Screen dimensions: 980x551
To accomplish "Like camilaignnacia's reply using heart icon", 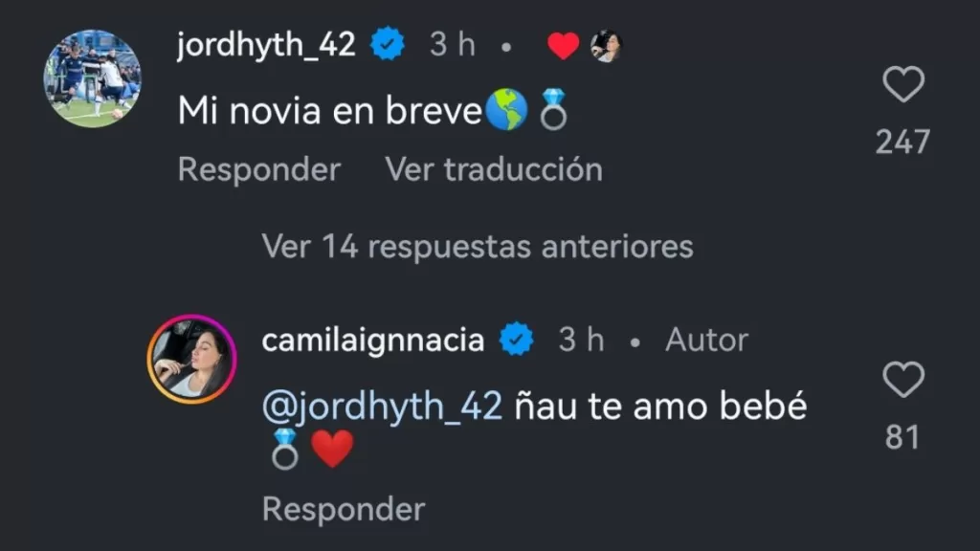I will [x=902, y=380].
